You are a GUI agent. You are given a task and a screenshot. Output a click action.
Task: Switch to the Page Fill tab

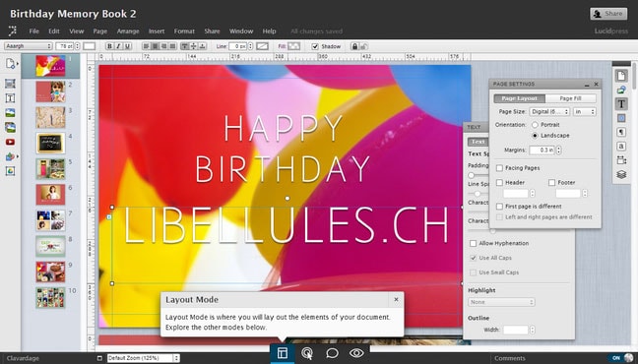tap(570, 98)
